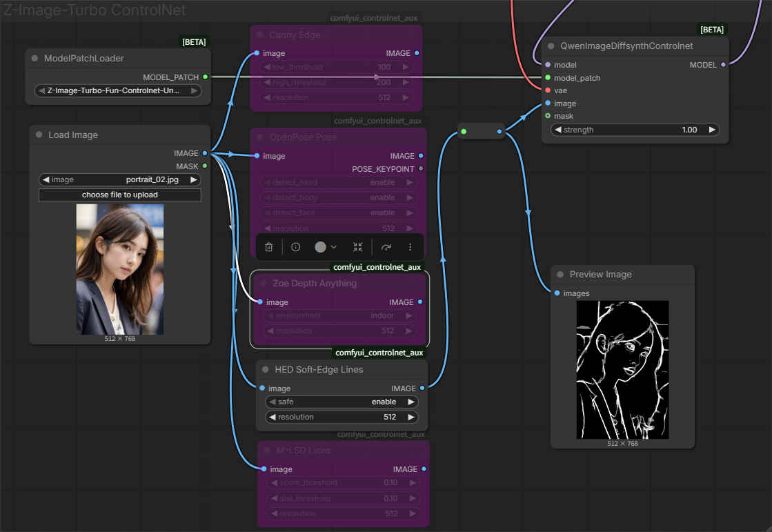
Task: Click the portrait thumbnail in Load Image
Action: point(119,269)
